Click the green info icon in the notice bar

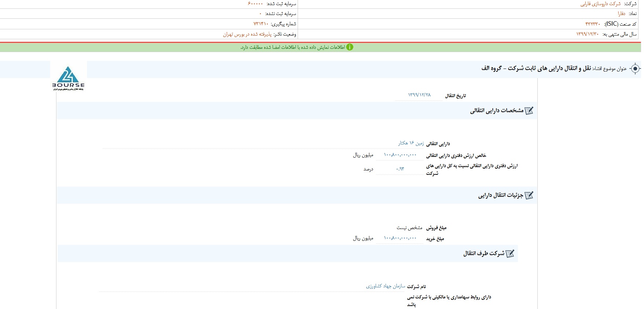pos(350,47)
